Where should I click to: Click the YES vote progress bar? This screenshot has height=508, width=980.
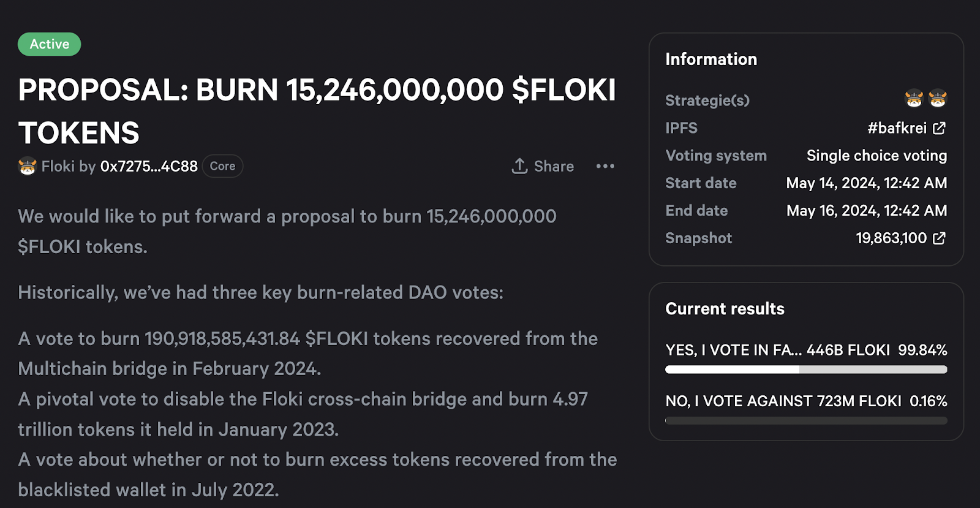(x=805, y=370)
